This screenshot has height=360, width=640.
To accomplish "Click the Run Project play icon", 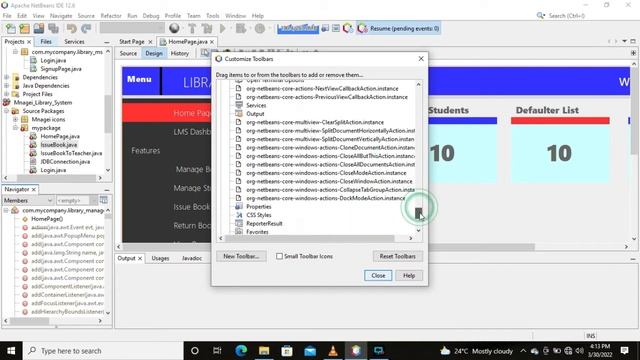I will pos(223,29).
